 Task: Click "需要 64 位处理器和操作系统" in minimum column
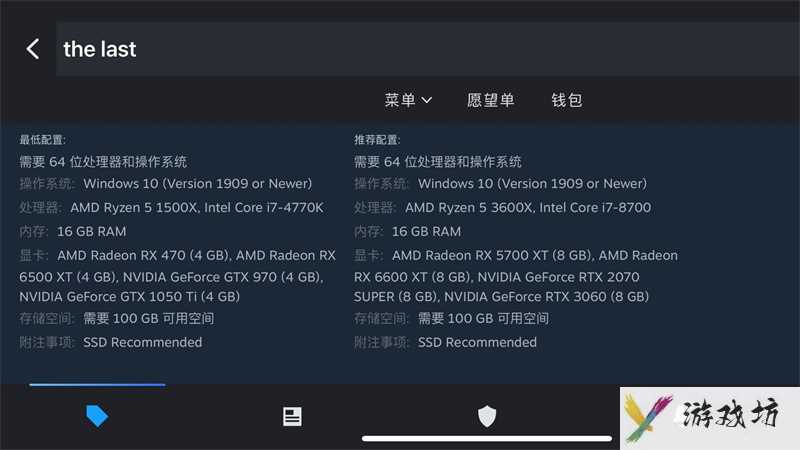[x=103, y=162]
